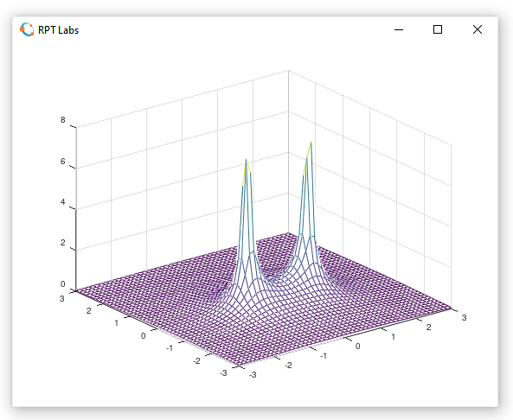Click right axis tick label 2
Viewport: 513px width, 420px height.
coord(428,328)
